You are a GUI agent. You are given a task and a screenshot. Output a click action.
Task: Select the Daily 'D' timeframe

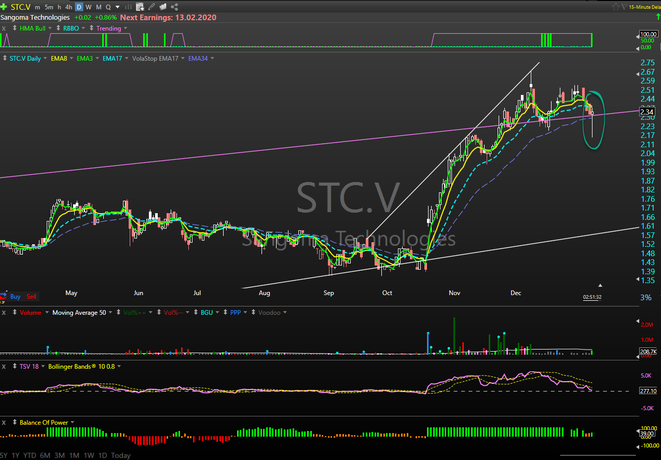pyautogui.click(x=79, y=7)
